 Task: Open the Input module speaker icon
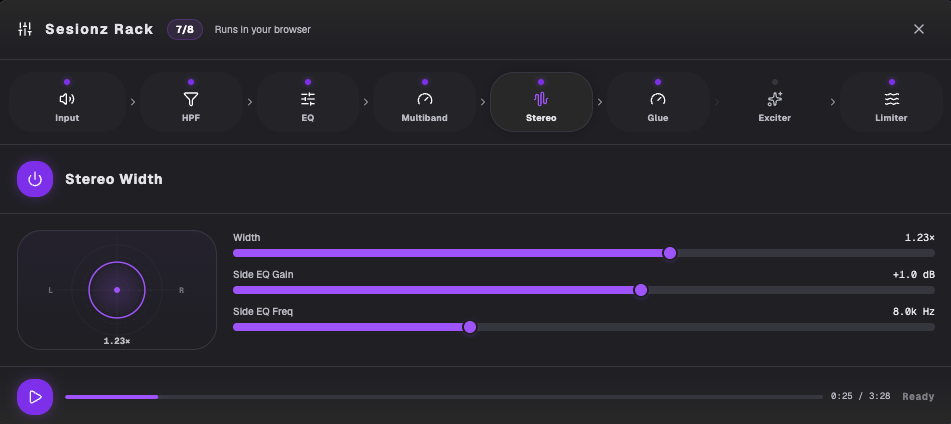67,99
